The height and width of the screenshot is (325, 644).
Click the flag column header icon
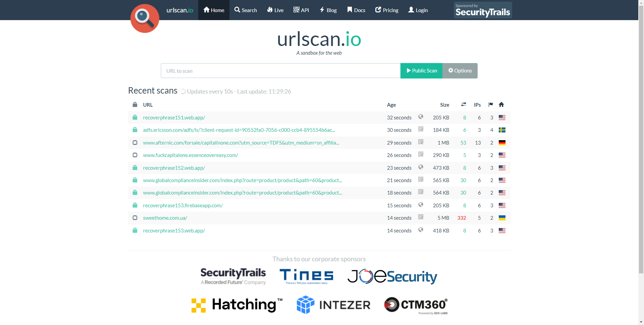point(490,104)
